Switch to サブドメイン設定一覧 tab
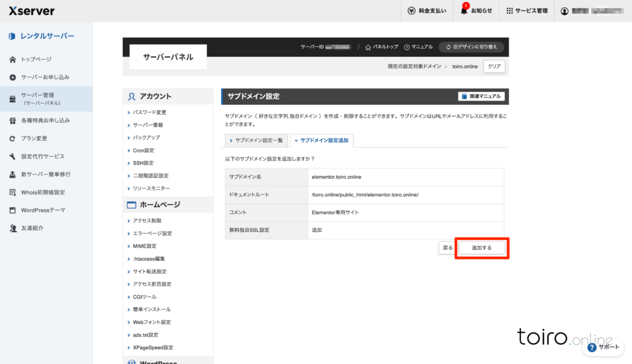Image resolution: width=632 pixels, height=364 pixels. (x=255, y=141)
